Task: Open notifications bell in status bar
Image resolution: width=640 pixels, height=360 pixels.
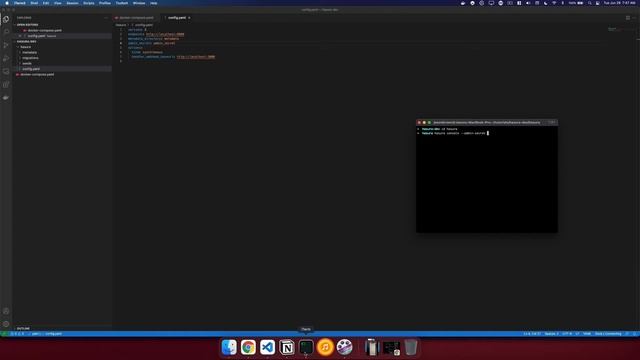Action: point(635,334)
